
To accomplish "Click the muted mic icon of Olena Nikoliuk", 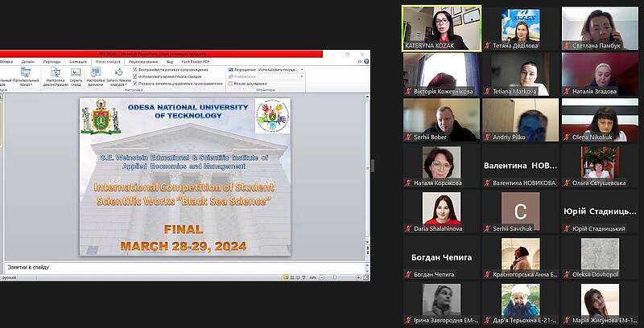I will [x=567, y=137].
